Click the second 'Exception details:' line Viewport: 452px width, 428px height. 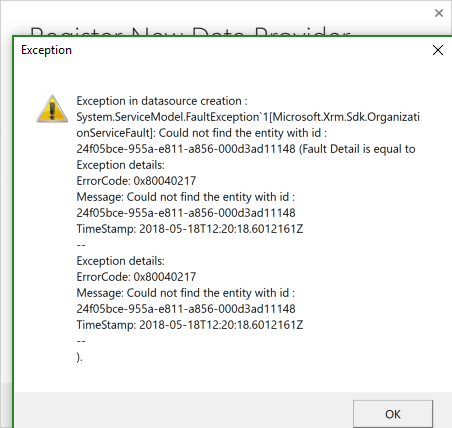click(120, 261)
